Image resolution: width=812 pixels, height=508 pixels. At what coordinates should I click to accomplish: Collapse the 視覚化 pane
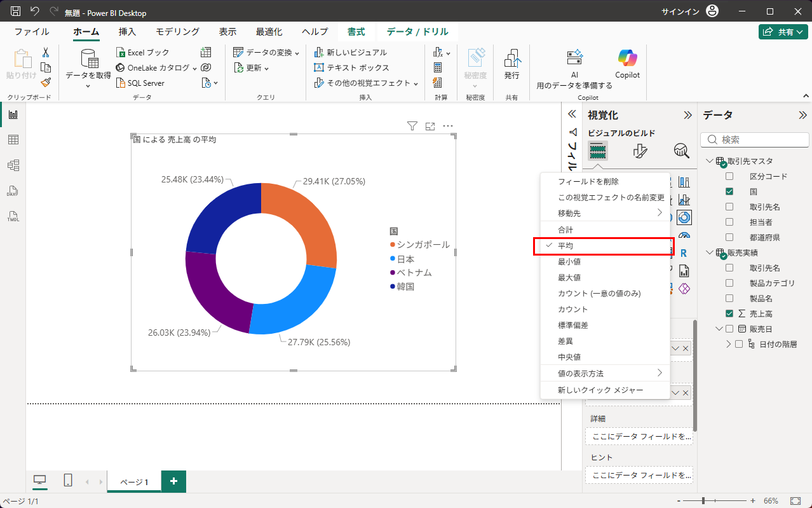(x=687, y=115)
